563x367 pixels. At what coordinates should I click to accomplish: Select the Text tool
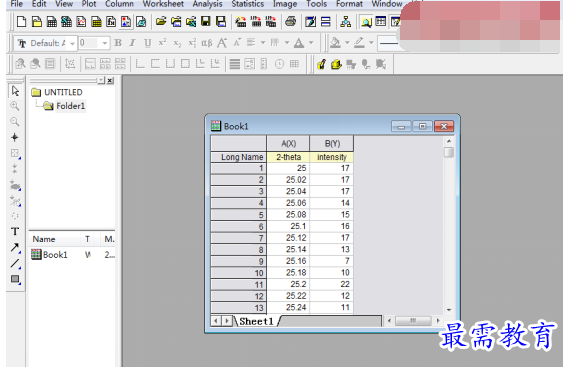point(15,231)
